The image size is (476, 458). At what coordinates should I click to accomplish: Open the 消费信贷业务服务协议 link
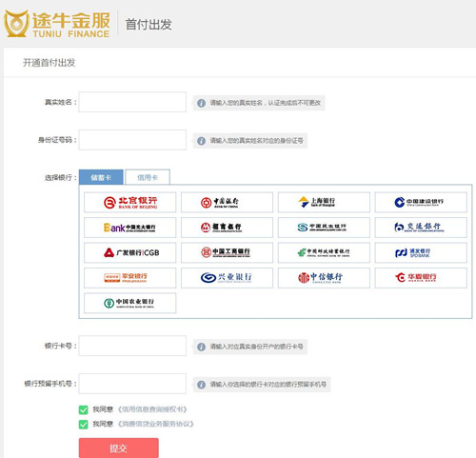[x=155, y=424]
